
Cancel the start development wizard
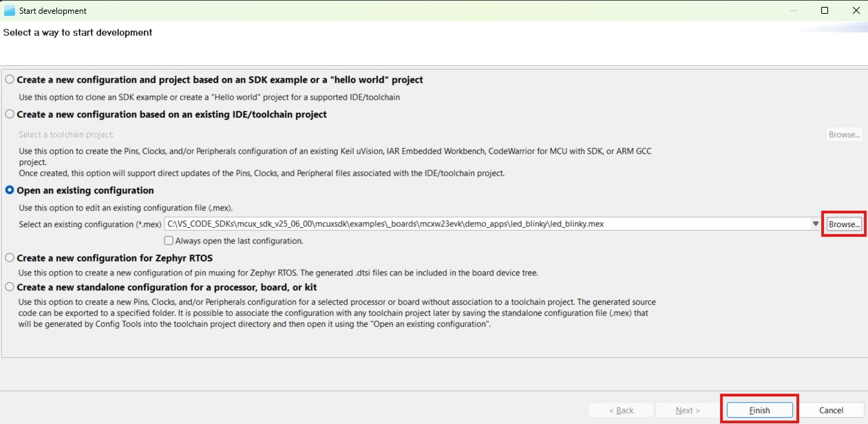[831, 410]
